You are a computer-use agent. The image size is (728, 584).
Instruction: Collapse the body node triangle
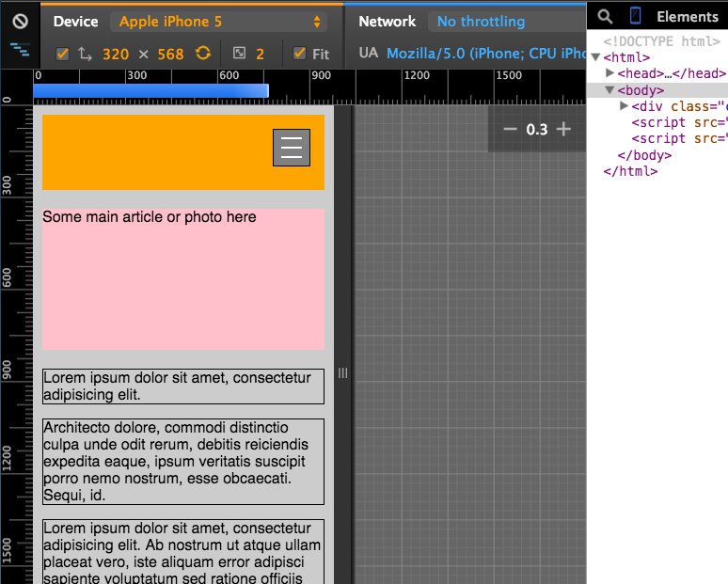click(x=610, y=90)
